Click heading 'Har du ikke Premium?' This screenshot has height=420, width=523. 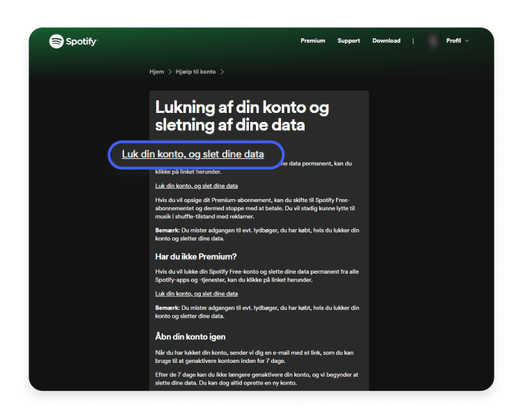click(x=196, y=257)
